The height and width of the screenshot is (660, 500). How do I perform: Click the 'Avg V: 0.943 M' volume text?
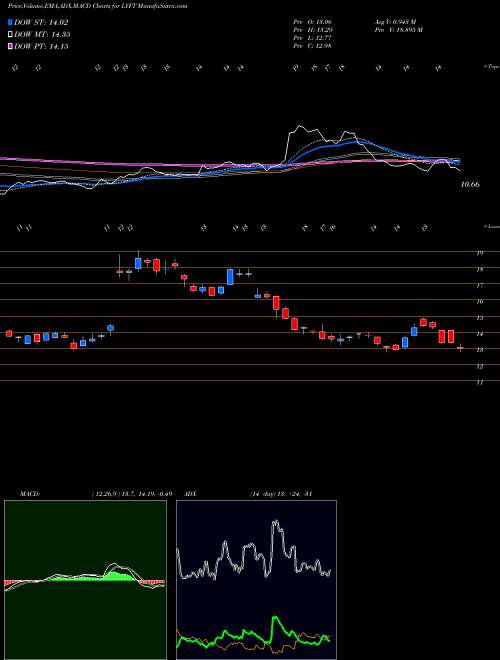(x=394, y=21)
